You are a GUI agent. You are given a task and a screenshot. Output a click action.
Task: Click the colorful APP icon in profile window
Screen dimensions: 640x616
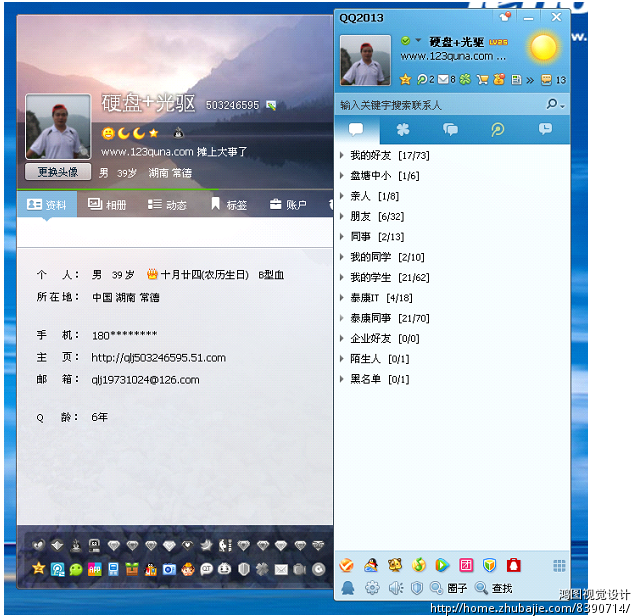pos(95,569)
